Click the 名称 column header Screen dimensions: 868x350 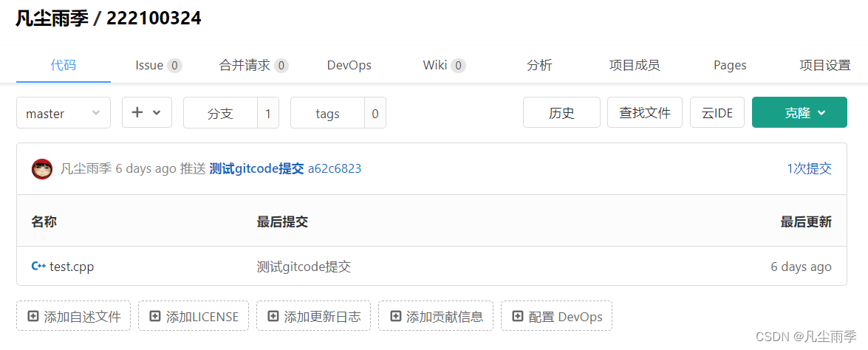click(44, 222)
